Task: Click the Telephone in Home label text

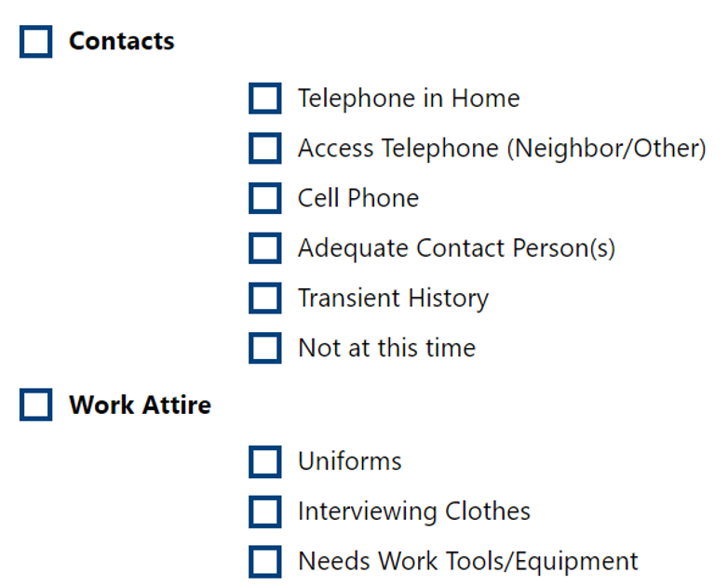Action: tap(409, 98)
